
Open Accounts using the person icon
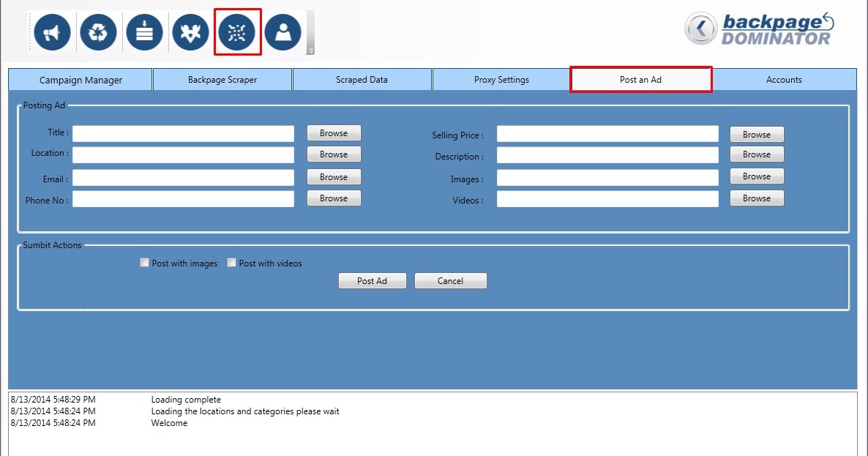pyautogui.click(x=284, y=31)
